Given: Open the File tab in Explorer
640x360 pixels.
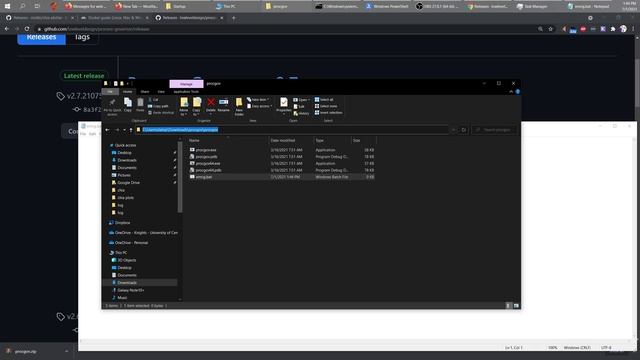Looking at the screenshot, I should (110, 92).
